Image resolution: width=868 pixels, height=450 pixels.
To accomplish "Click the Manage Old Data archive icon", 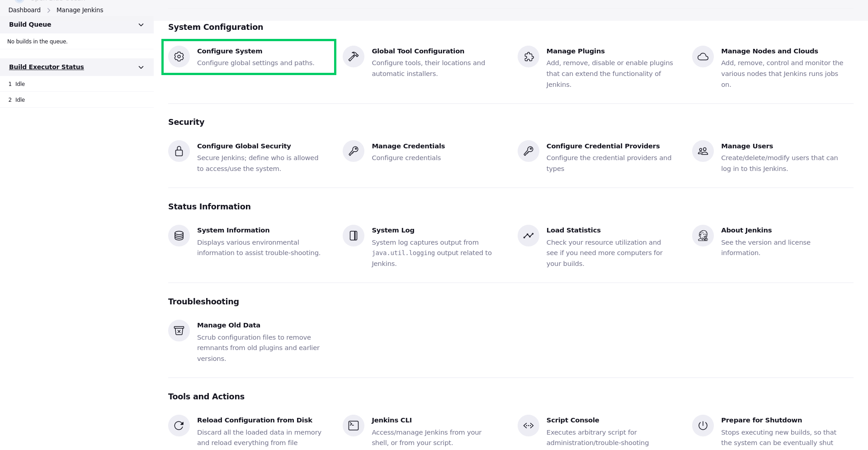I will click(x=179, y=331).
